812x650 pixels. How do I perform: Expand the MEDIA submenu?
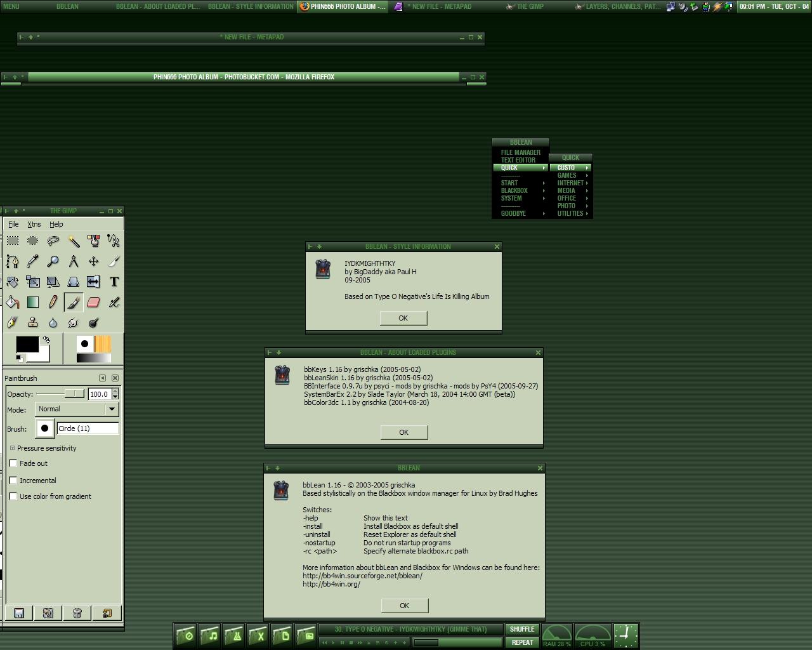[x=571, y=190]
